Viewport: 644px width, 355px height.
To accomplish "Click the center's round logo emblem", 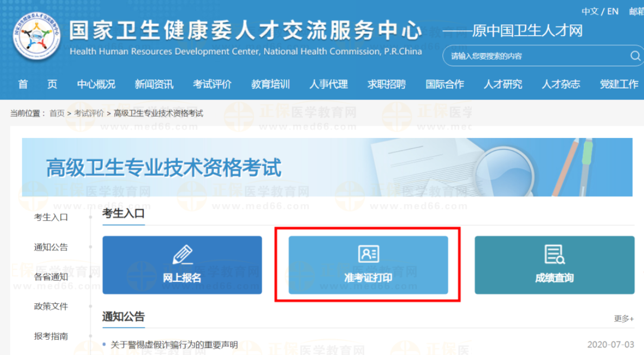I will pos(36,36).
